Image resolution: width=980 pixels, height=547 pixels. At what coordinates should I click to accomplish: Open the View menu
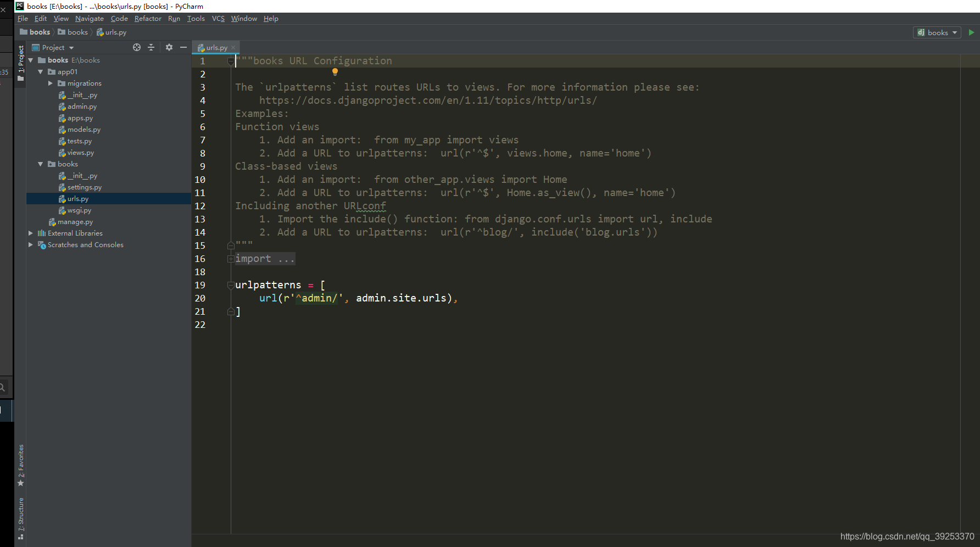[61, 19]
